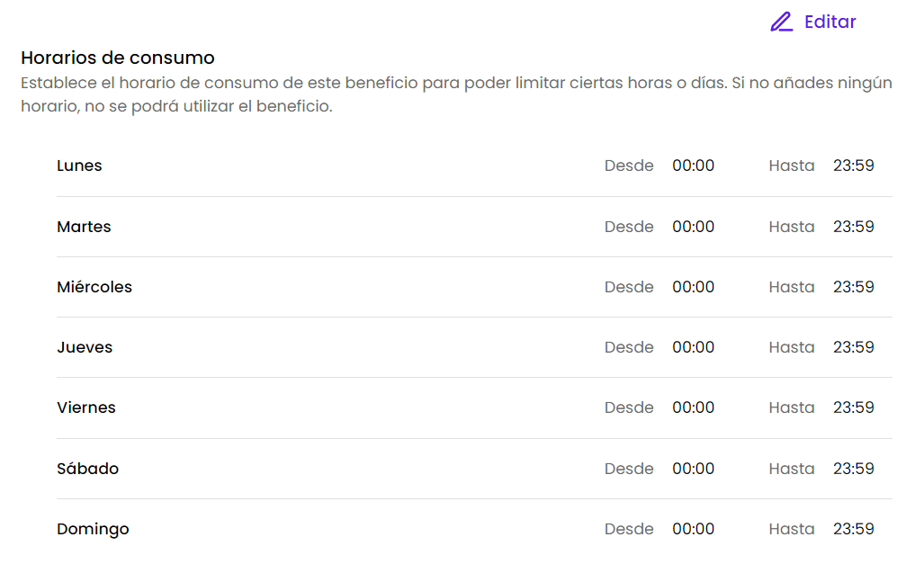Click Desde label in Domingo row
924x564 pixels.
pyautogui.click(x=629, y=529)
